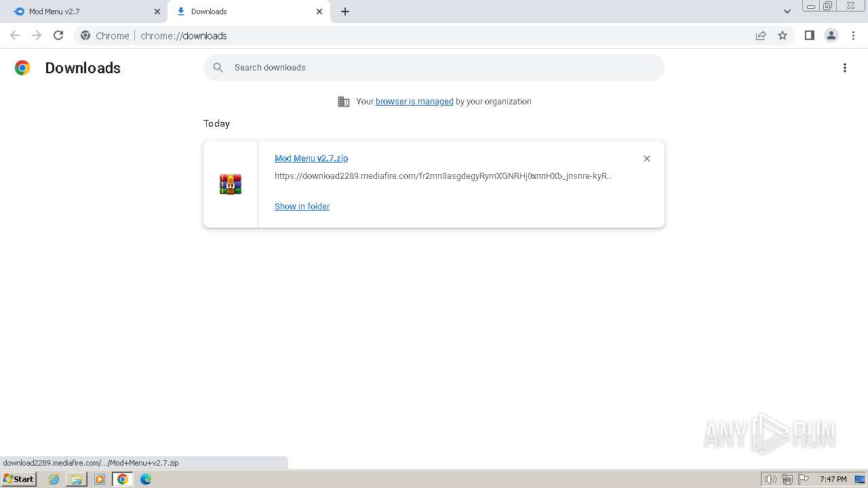The width and height of the screenshot is (868, 488).
Task: Launch Microsoft Edge from taskbar
Action: 146,479
